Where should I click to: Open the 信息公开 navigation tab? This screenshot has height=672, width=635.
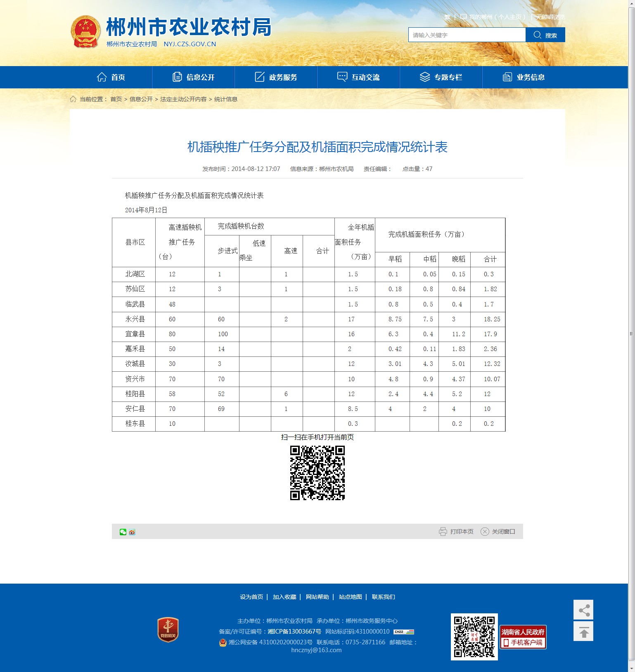tap(194, 77)
